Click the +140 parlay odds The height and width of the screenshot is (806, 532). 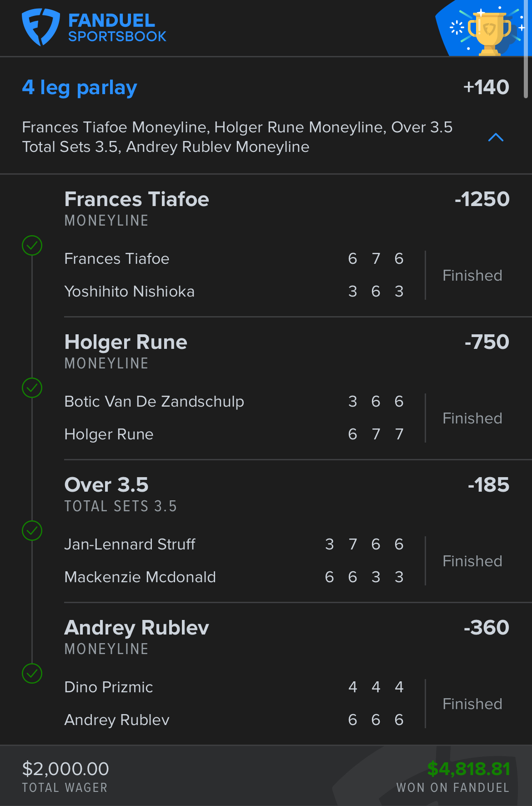tap(486, 87)
